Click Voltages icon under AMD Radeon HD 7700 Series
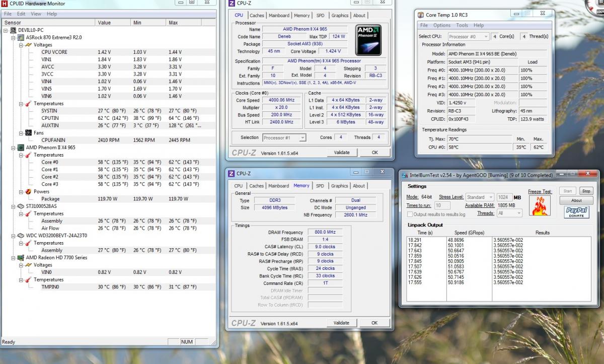 pyautogui.click(x=29, y=265)
